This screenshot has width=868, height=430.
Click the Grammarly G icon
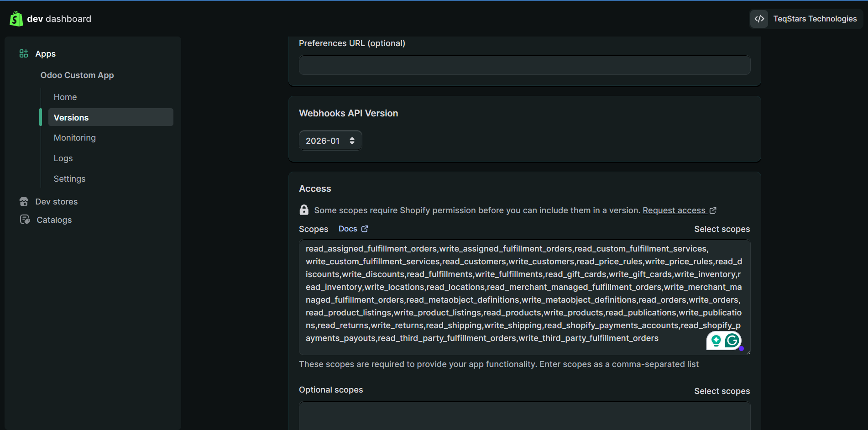pyautogui.click(x=732, y=341)
